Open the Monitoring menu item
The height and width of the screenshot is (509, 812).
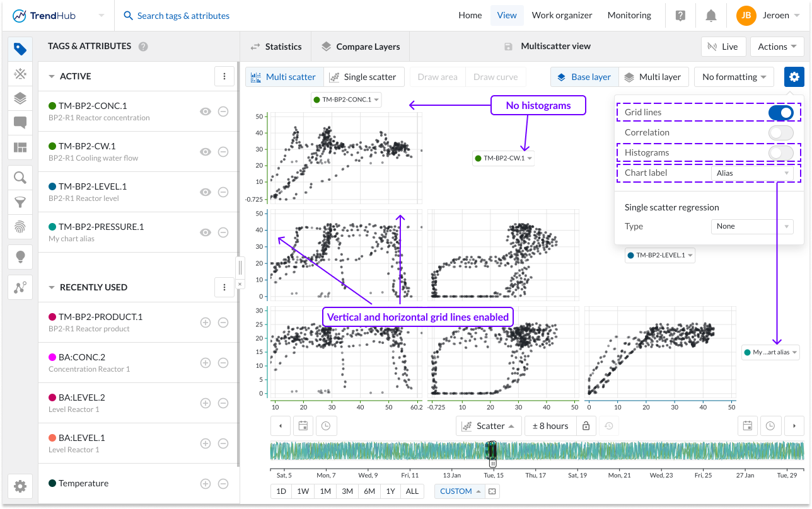629,16
